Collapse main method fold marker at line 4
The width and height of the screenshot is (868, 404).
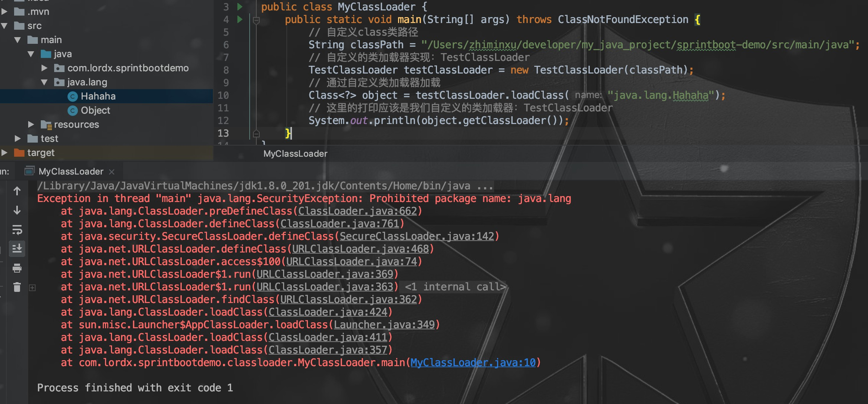pos(256,20)
